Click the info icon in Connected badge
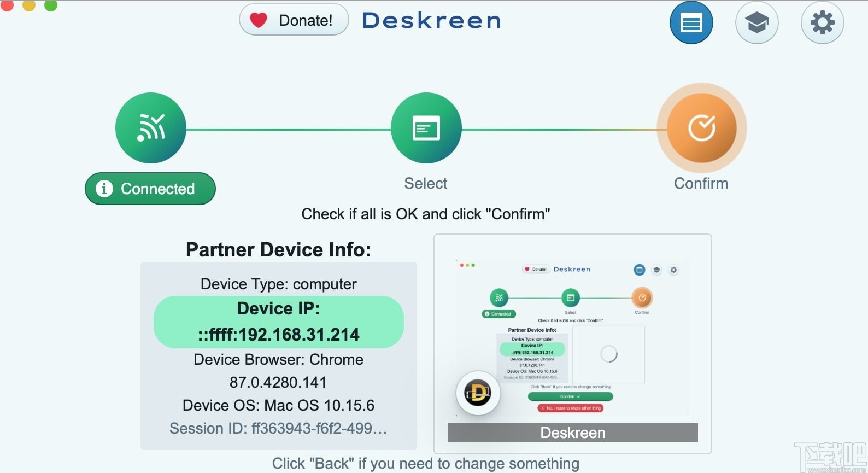Image resolution: width=868 pixels, height=473 pixels. click(104, 189)
